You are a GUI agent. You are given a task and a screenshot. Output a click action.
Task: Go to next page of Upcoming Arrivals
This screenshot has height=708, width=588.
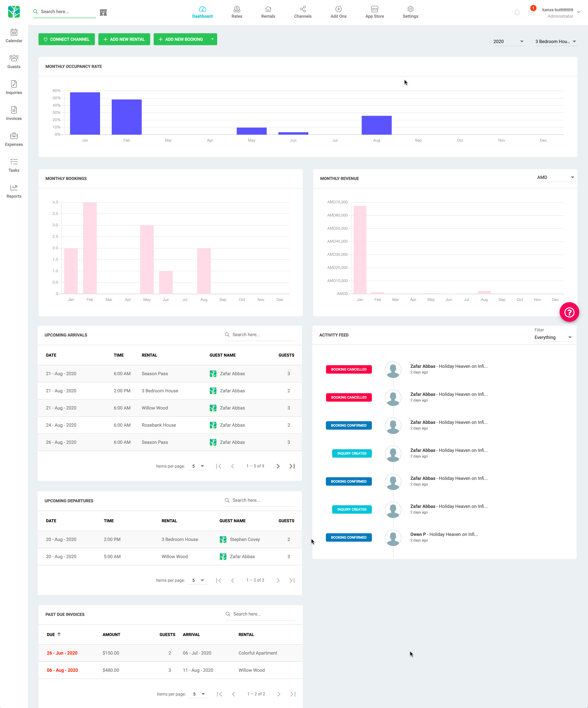[278, 466]
